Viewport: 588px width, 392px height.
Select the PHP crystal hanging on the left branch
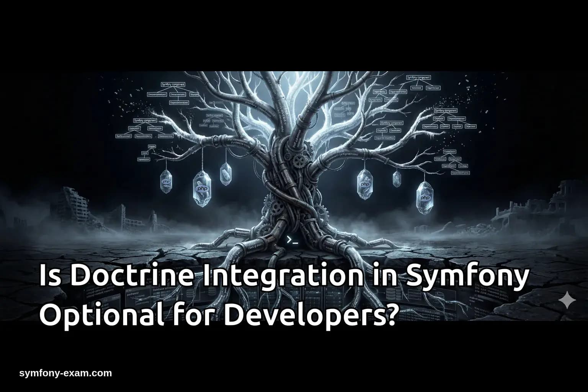[x=165, y=182]
